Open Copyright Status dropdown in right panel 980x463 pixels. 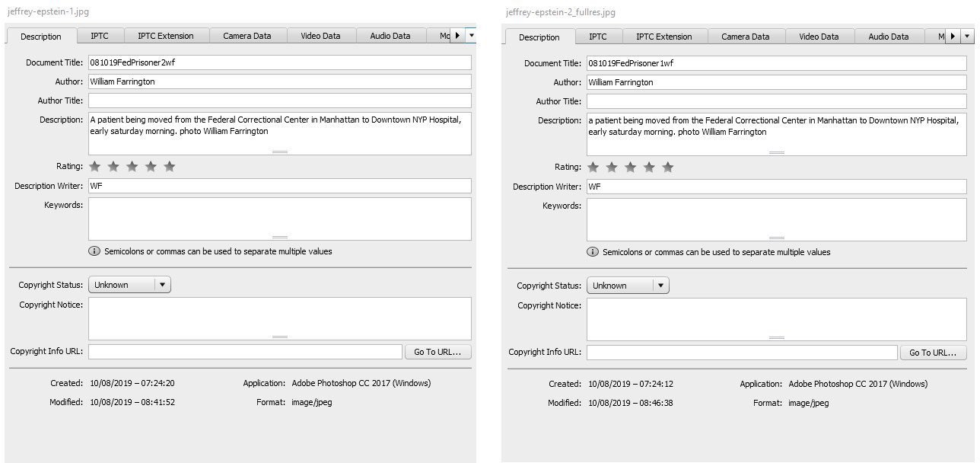tap(628, 286)
